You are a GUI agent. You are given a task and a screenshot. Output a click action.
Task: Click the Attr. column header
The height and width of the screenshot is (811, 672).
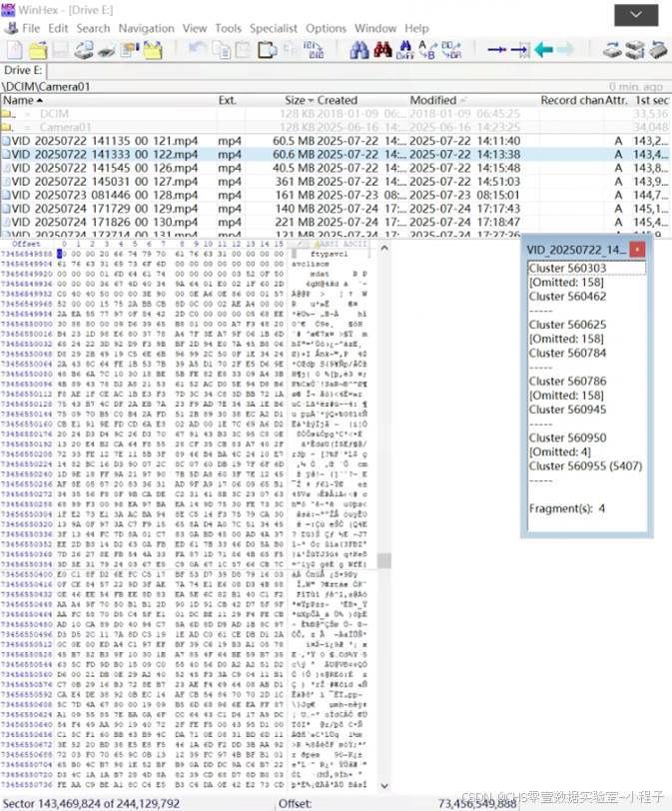pos(616,100)
